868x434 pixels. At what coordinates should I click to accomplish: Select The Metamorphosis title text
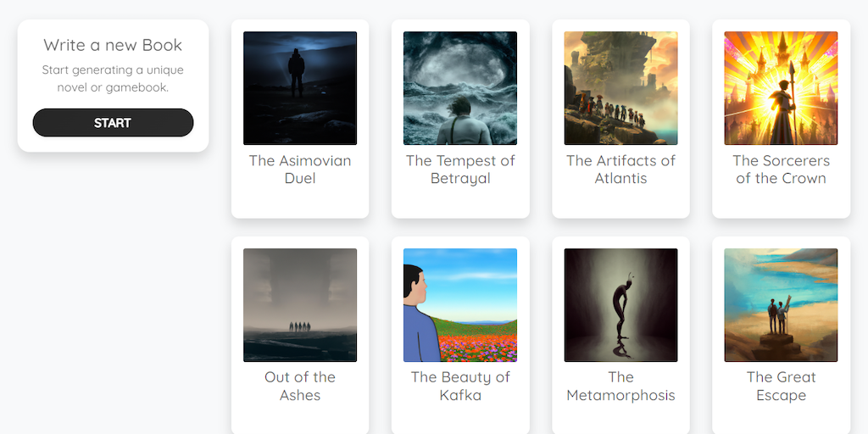coord(620,386)
